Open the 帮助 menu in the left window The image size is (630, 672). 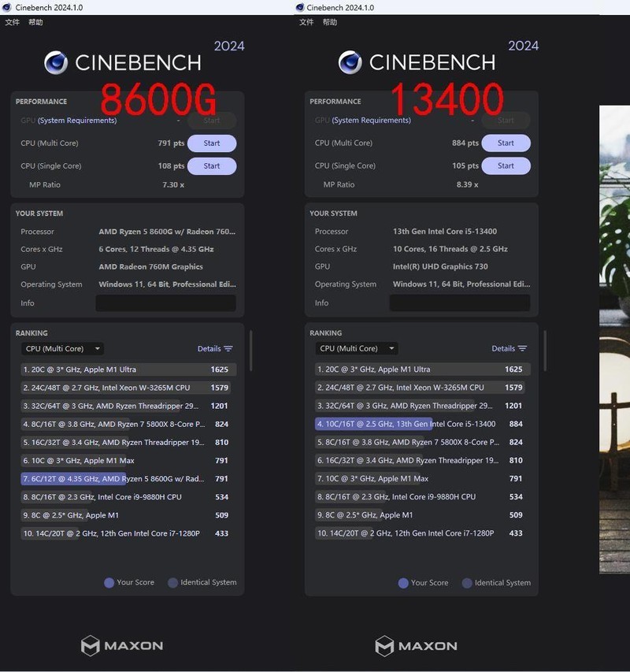35,22
